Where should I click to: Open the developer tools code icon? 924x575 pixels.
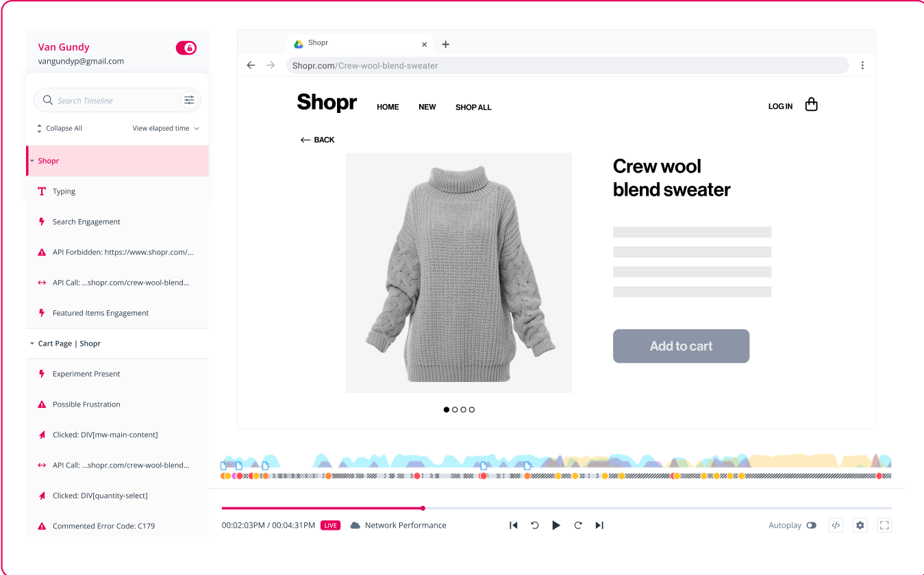click(835, 525)
